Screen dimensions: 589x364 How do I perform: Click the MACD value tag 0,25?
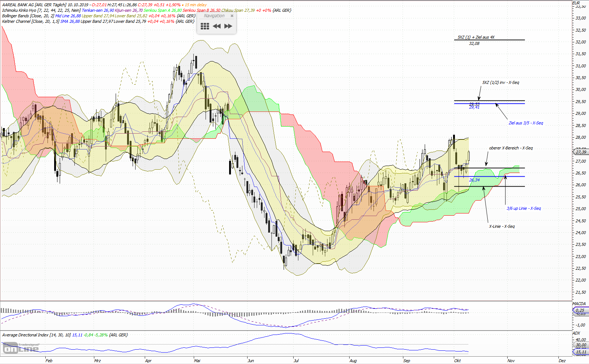point(581,310)
